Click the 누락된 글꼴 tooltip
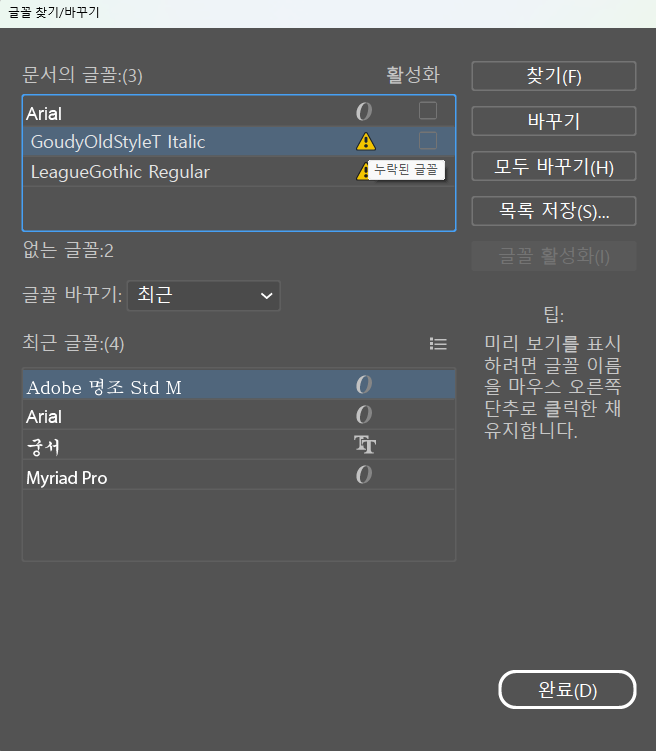Viewport: 656px width, 751px height. [406, 170]
